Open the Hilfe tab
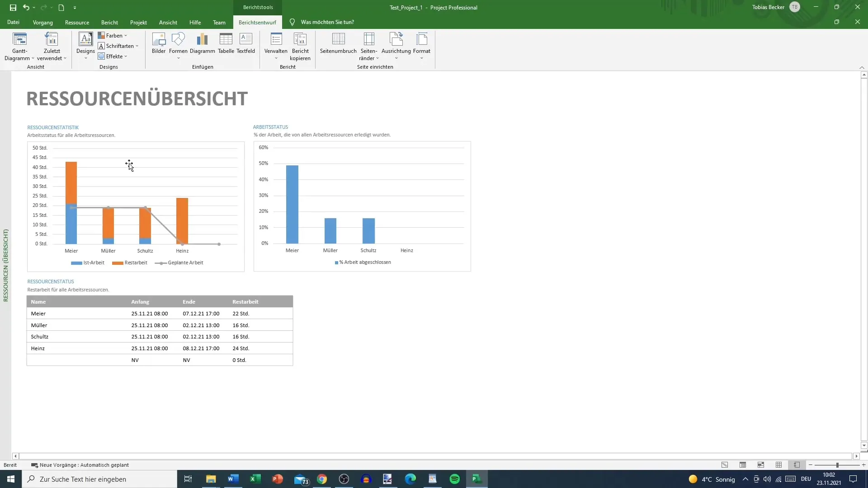868x488 pixels. point(195,22)
